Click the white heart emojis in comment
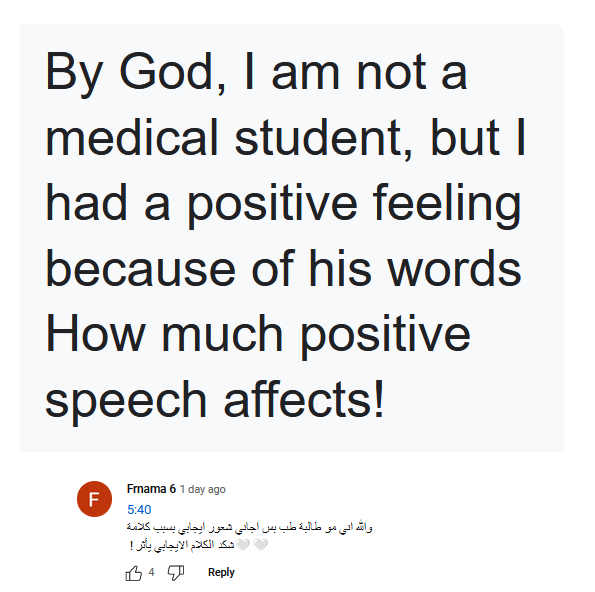Viewport: 595px width, 592px height. (x=252, y=545)
